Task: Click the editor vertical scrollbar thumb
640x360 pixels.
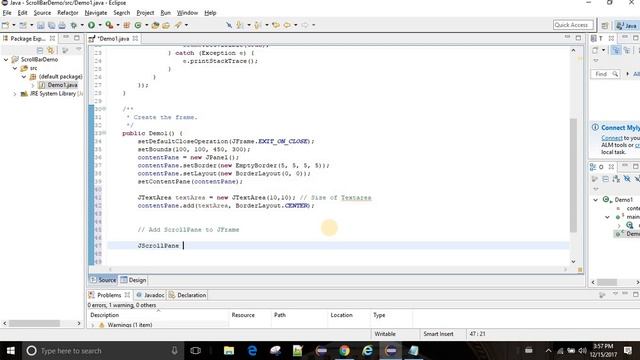Action: click(x=573, y=176)
